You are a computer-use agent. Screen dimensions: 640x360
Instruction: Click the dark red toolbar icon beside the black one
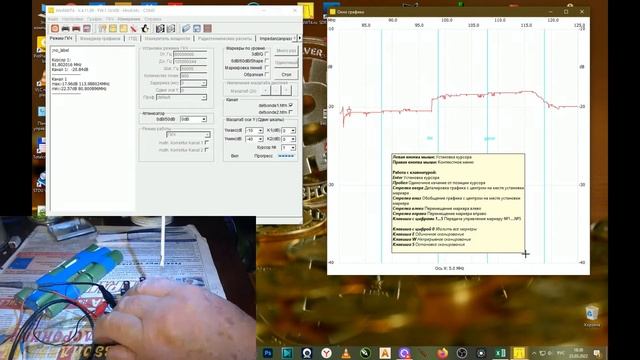[76, 29]
